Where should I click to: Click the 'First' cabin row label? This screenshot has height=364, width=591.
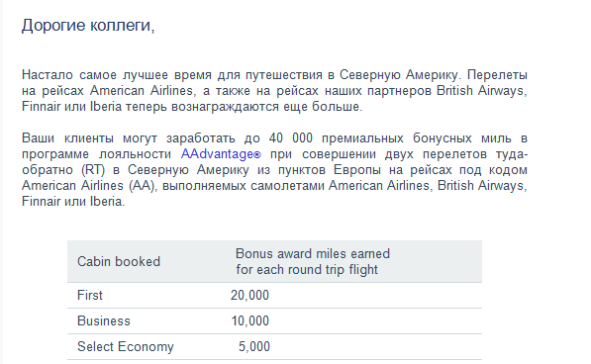[x=90, y=295]
